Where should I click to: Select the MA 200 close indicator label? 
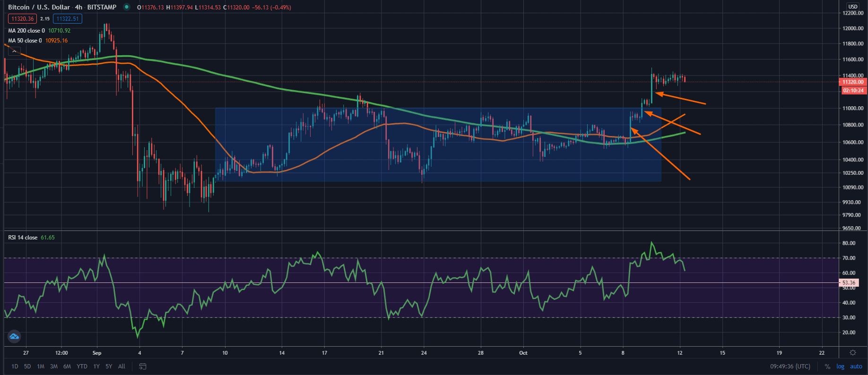click(26, 31)
